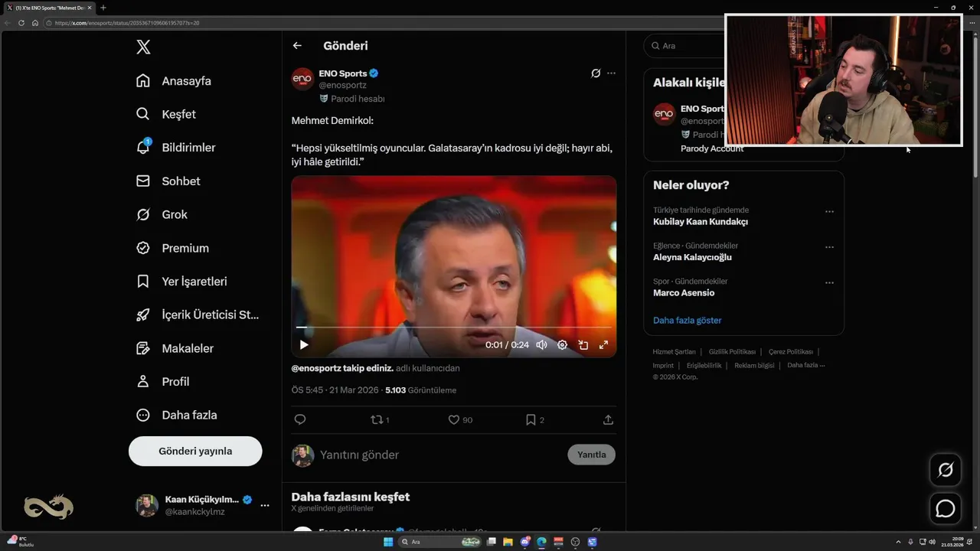Image resolution: width=980 pixels, height=551 pixels.
Task: Open Sohbet messages
Action: click(168, 181)
